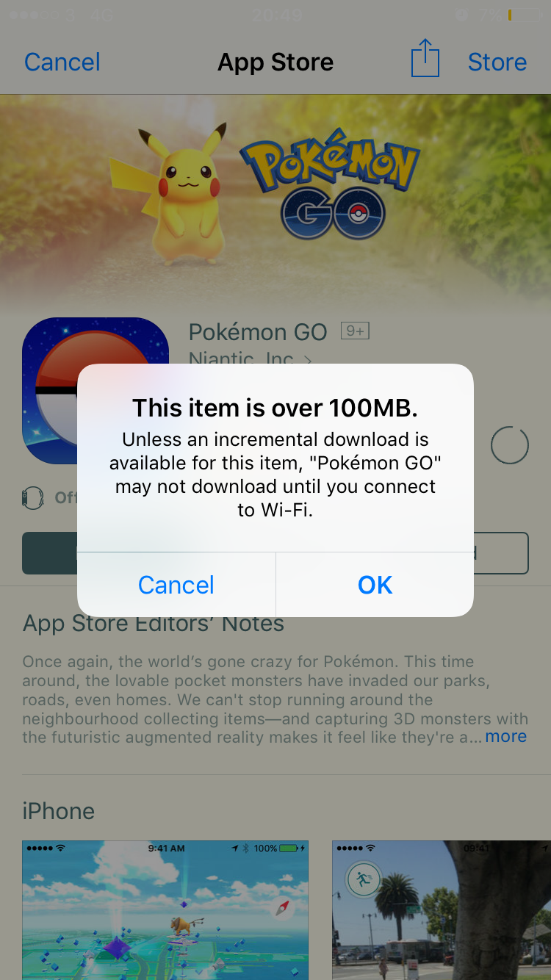Open first iPhone screenshot with map
The height and width of the screenshot is (980, 551).
point(165,910)
